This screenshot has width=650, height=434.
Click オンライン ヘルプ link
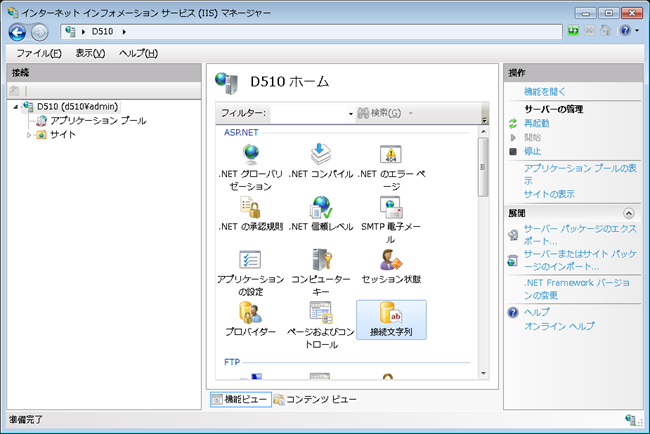[559, 326]
